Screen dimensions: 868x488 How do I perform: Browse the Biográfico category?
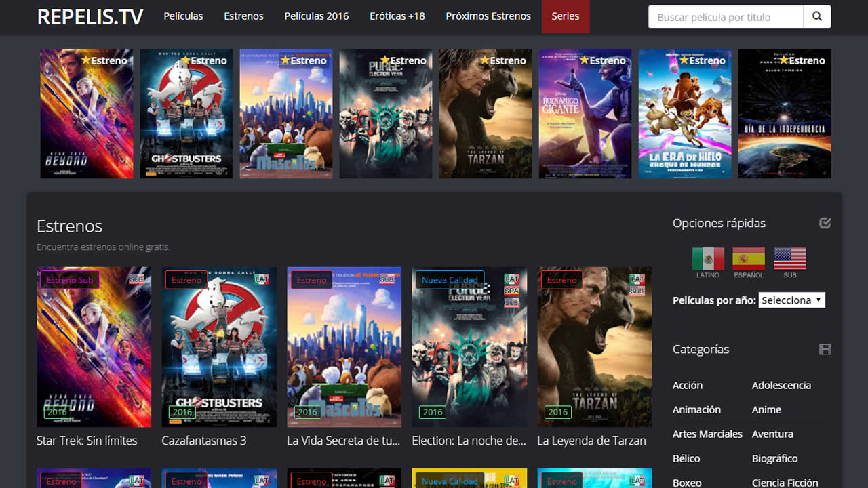coord(775,458)
